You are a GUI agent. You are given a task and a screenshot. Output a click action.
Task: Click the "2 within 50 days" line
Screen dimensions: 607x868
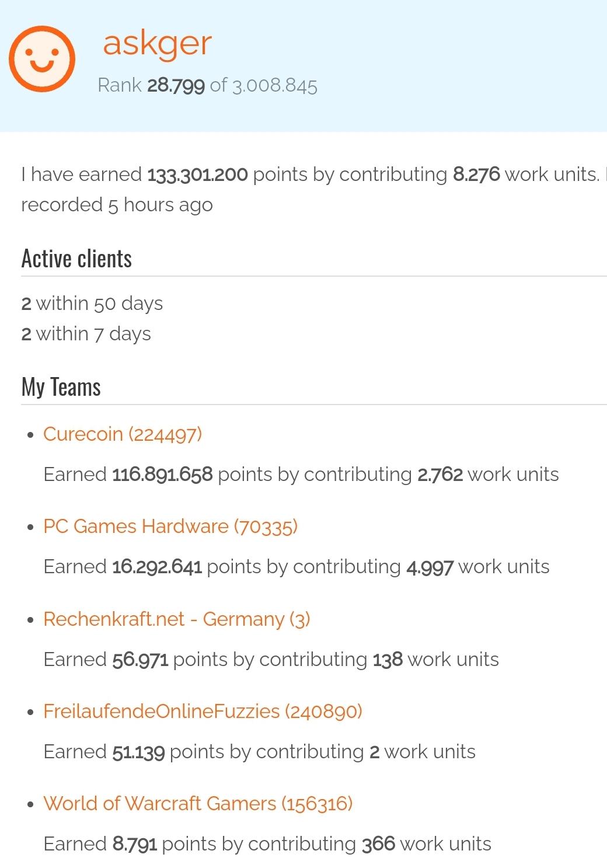click(x=92, y=304)
